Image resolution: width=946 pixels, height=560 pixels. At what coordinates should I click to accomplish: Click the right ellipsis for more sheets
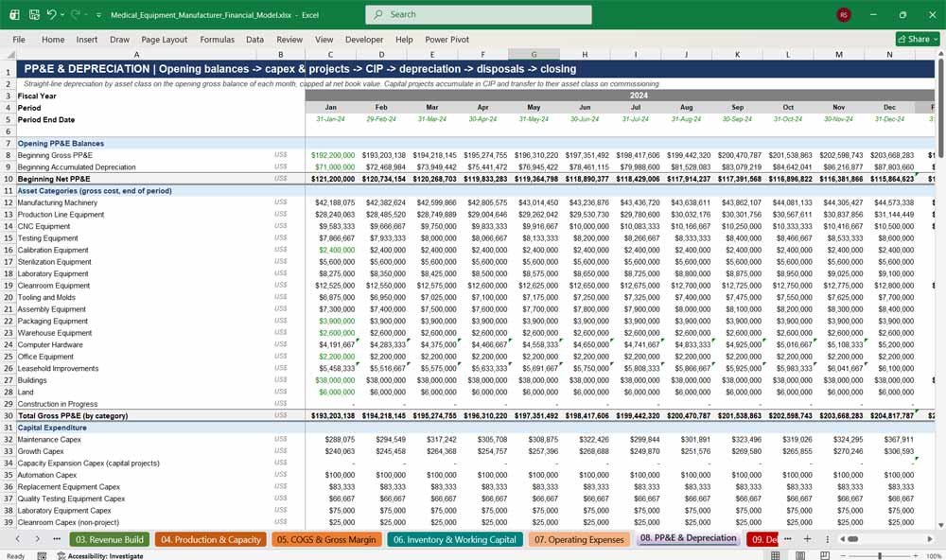[788, 539]
